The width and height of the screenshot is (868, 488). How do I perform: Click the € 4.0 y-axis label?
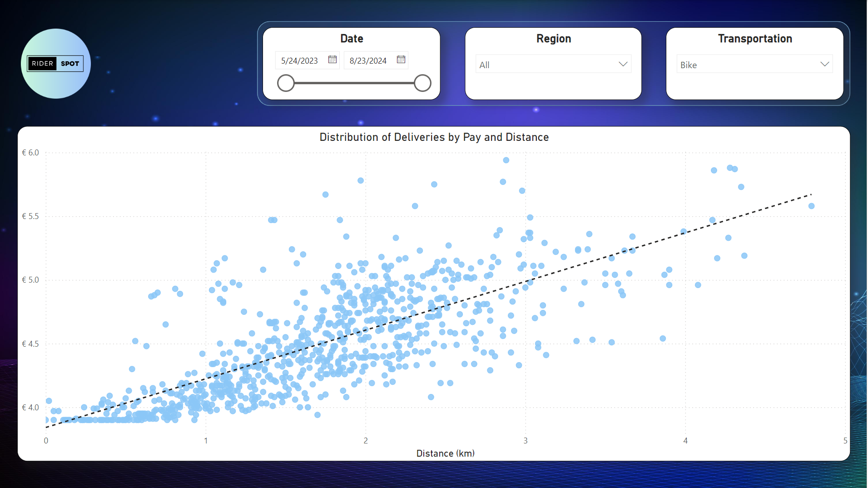(30, 408)
